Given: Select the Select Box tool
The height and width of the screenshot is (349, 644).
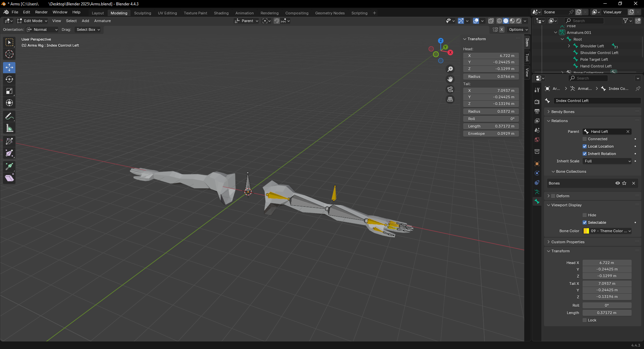Looking at the screenshot, I should click(9, 42).
